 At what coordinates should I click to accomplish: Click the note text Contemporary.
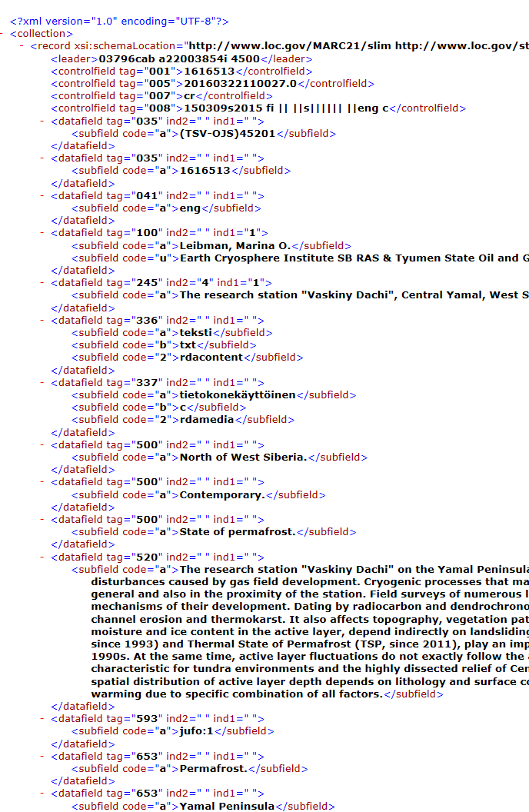pos(222,495)
